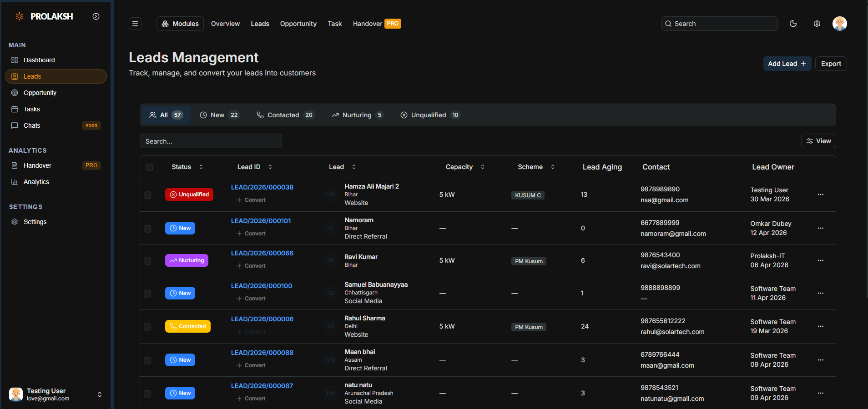Select checkbox for Ravi Kumar row

tap(147, 261)
